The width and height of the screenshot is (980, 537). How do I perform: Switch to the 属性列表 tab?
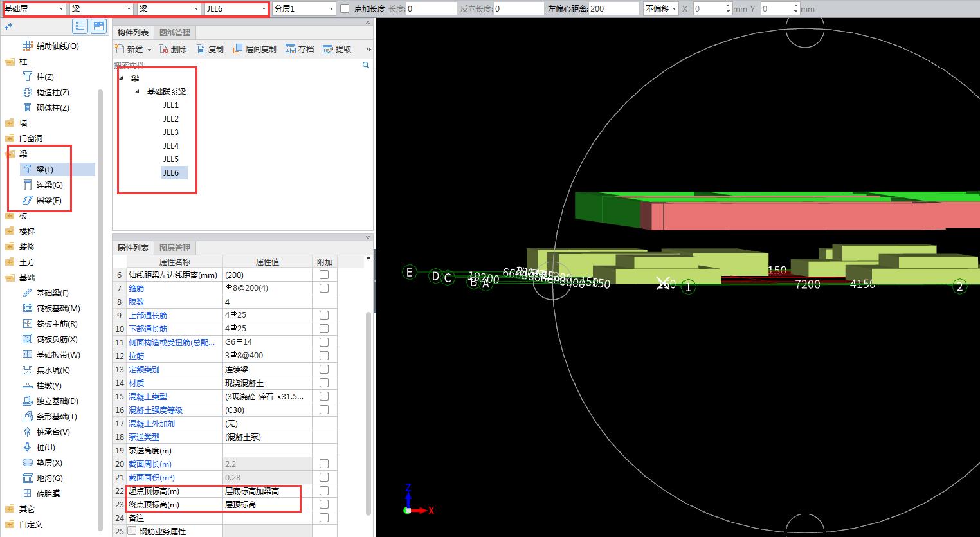(133, 248)
